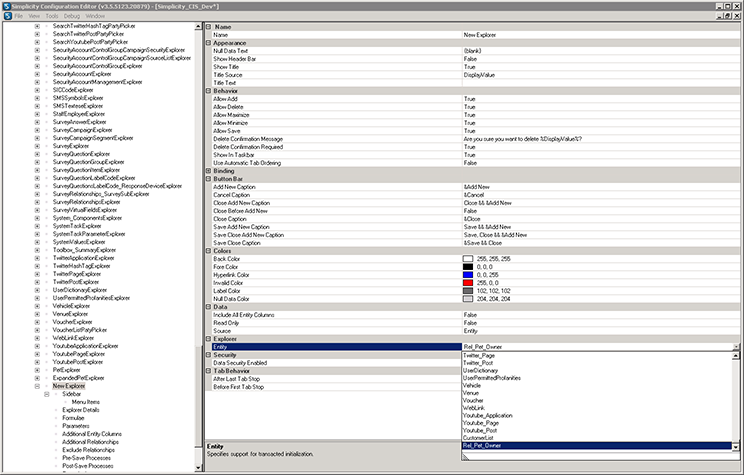Viewport: 744px width, 475px height.
Task: Select UserPermittedProfanities in the entity list
Action: tap(492, 378)
